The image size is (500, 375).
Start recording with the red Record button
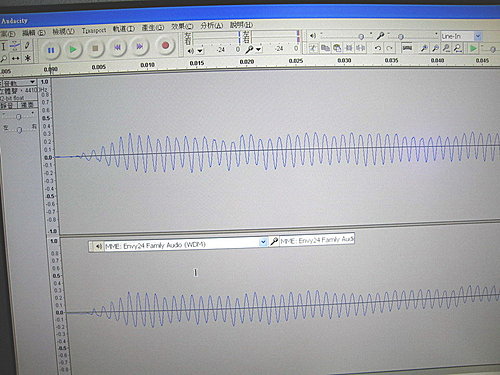pyautogui.click(x=165, y=45)
